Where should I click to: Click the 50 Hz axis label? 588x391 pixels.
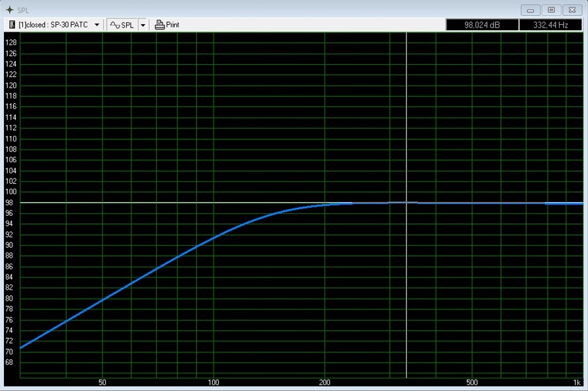click(103, 382)
